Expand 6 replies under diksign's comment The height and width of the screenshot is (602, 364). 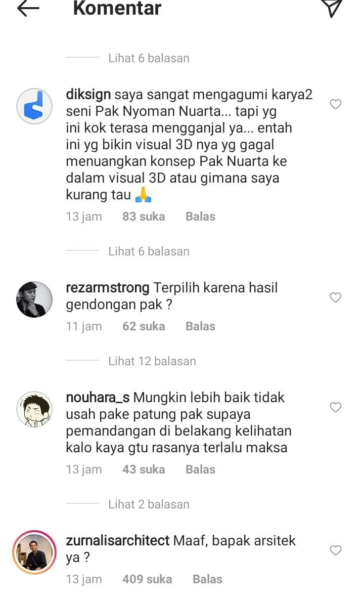click(149, 251)
